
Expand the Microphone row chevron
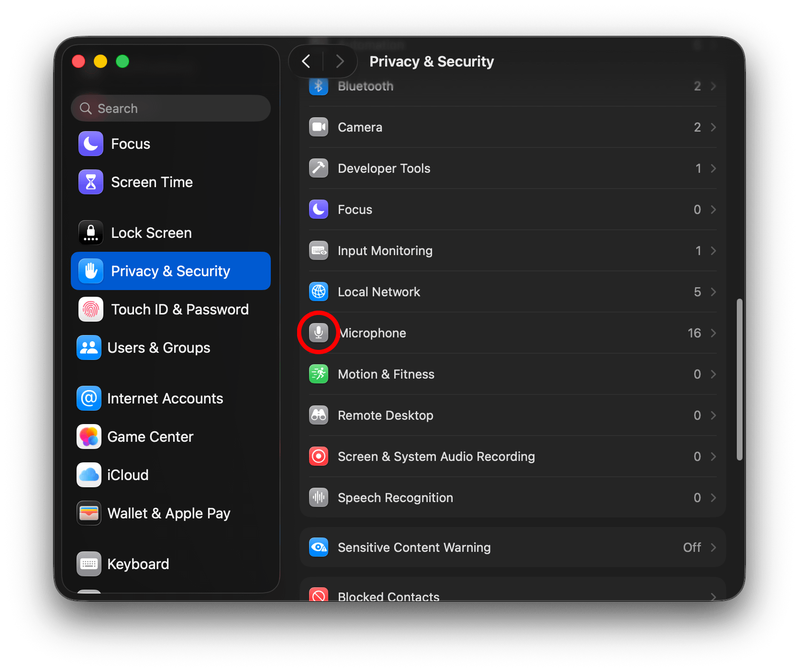(x=713, y=333)
